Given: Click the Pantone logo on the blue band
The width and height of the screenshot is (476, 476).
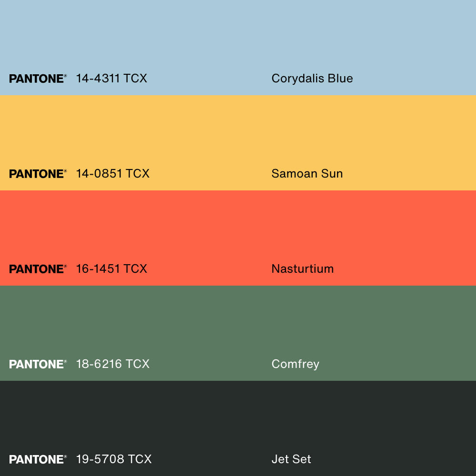Looking at the screenshot, I should (38, 79).
